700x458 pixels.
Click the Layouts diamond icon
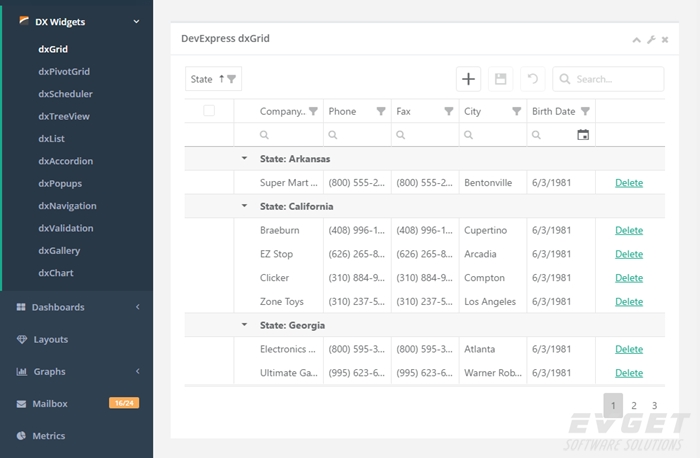pyautogui.click(x=21, y=339)
